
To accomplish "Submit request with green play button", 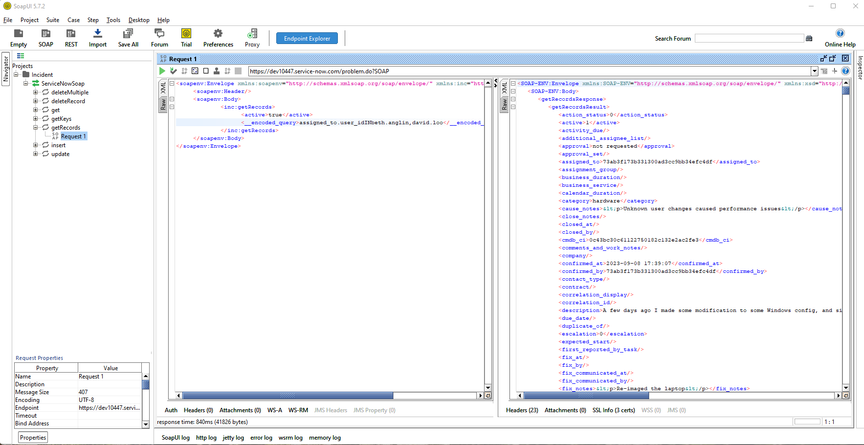I will pyautogui.click(x=162, y=71).
